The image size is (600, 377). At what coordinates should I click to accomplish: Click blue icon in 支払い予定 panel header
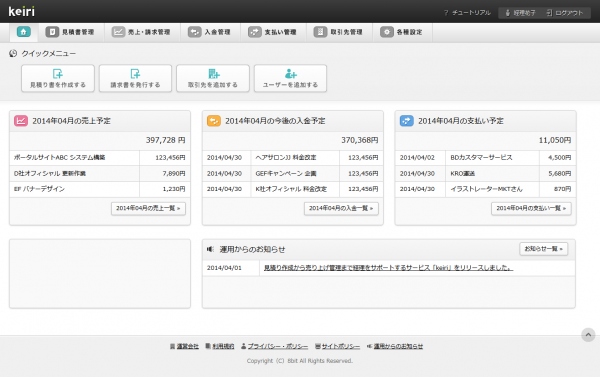pos(406,121)
